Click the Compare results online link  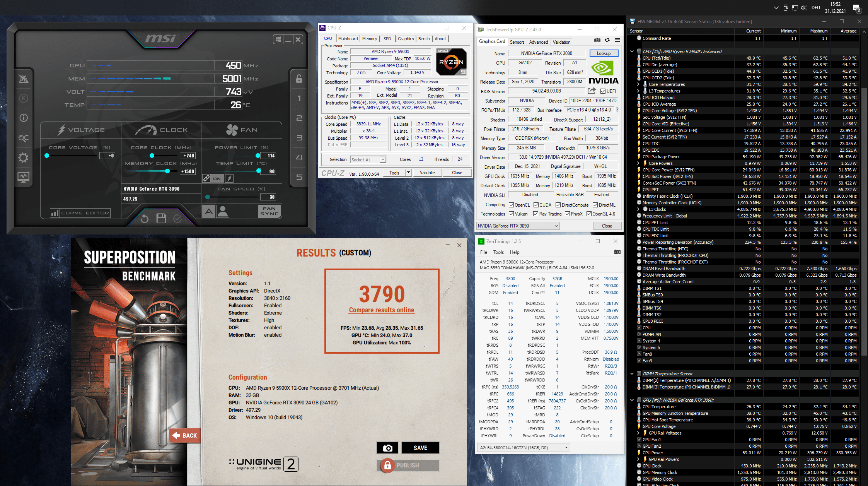tap(381, 310)
